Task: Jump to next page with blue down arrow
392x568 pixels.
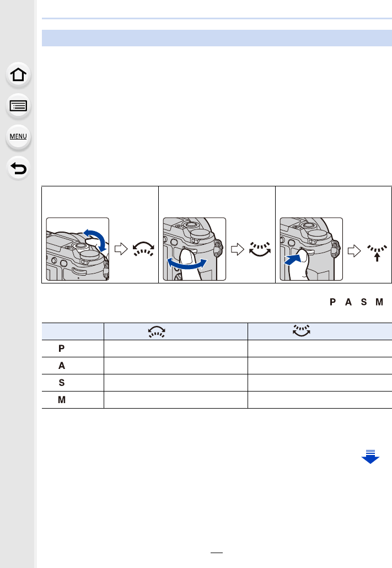Action: 370,457
